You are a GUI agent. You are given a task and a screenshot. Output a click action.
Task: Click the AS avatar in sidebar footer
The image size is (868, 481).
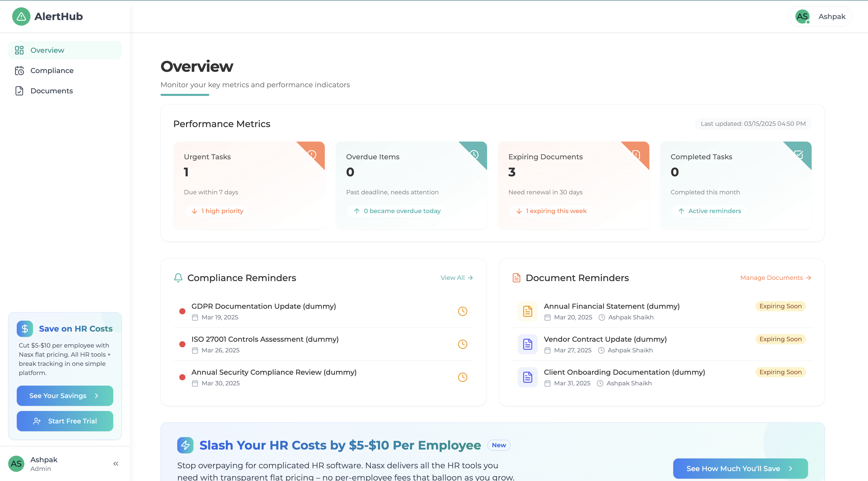pyautogui.click(x=16, y=464)
